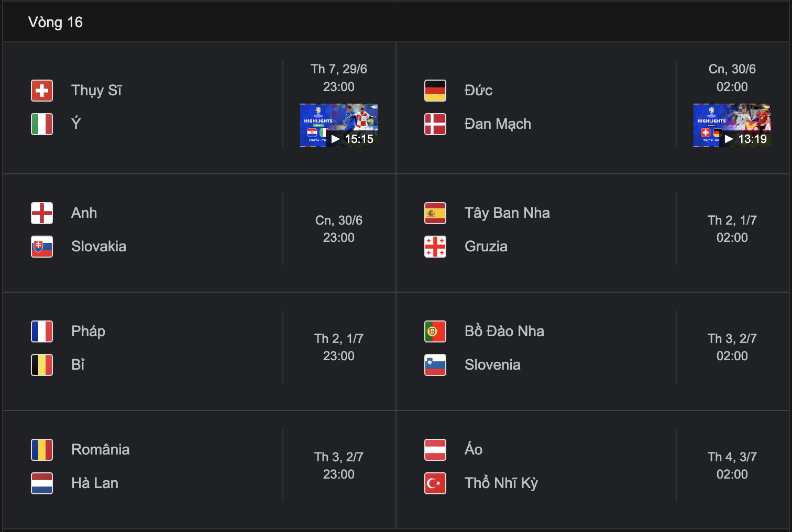Click the Romania flag icon
792x532 pixels.
click(x=42, y=450)
